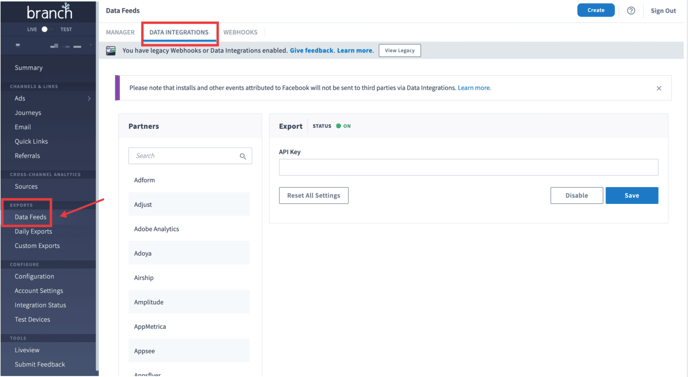688x377 pixels.
Task: Select Airship partner
Action: pos(189,278)
